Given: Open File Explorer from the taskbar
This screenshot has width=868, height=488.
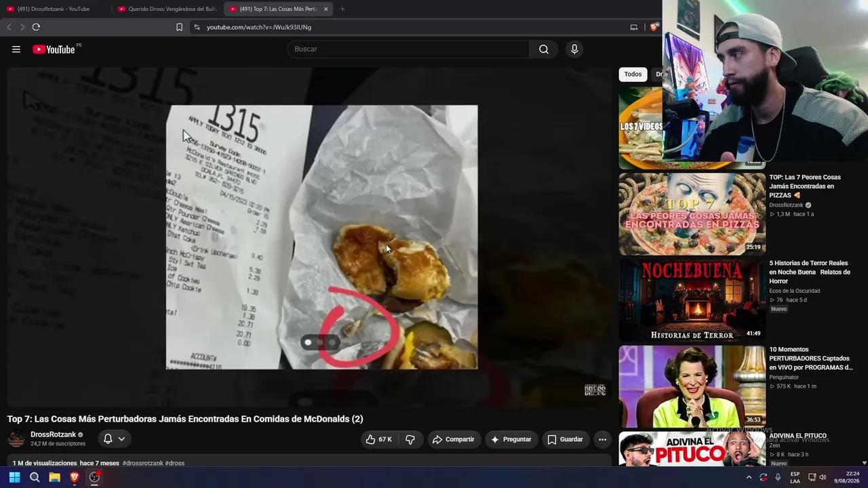Looking at the screenshot, I should click(x=54, y=477).
